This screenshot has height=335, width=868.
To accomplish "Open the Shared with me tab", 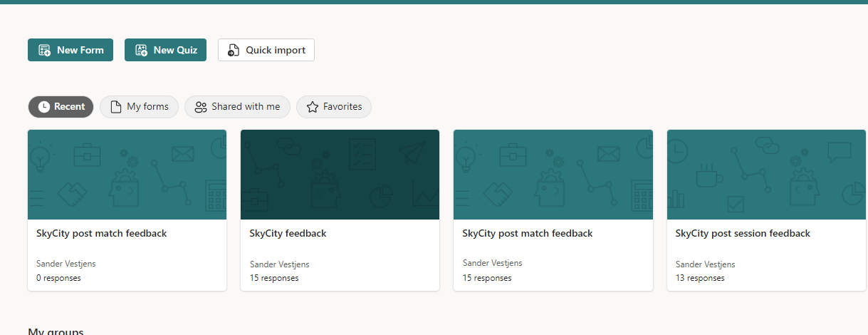I will [246, 107].
